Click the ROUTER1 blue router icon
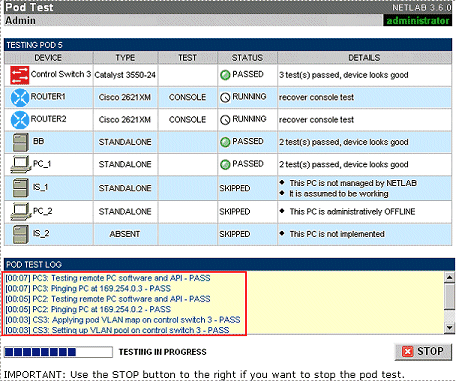This screenshot has width=456, height=381. pos(20,97)
